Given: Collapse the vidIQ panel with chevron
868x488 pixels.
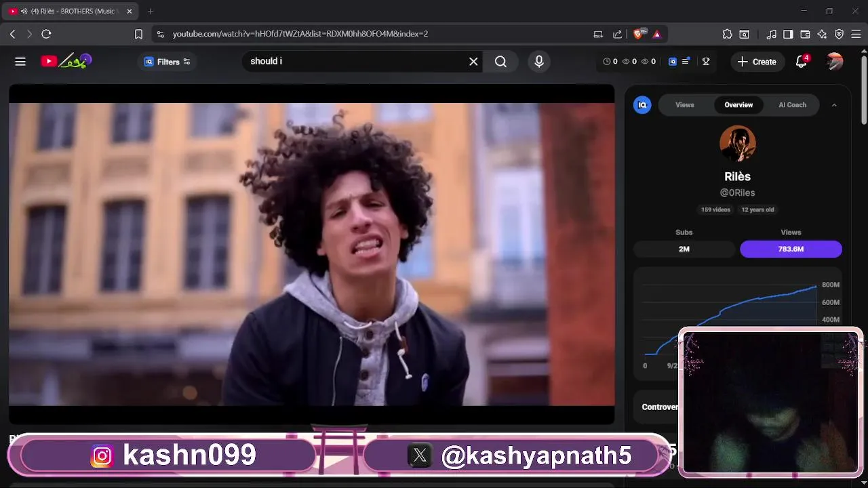Looking at the screenshot, I should 834,105.
